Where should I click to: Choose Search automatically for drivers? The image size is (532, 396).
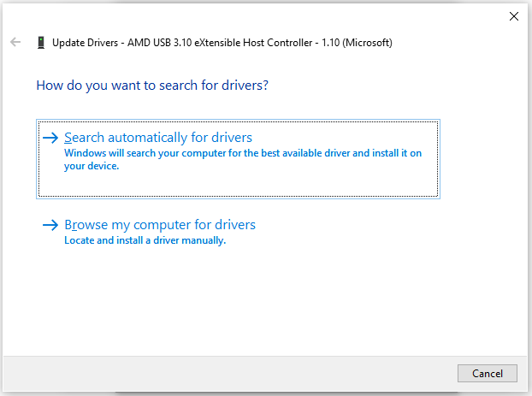[238, 159]
